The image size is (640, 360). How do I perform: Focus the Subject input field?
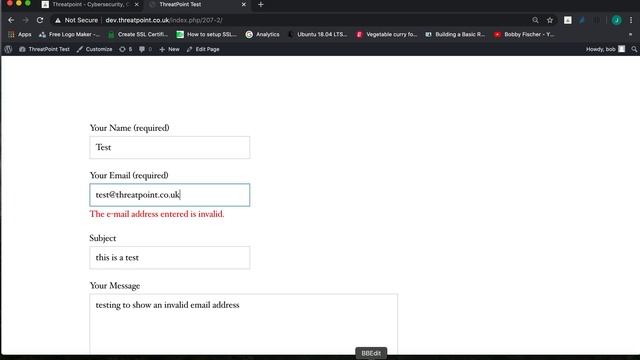(x=170, y=258)
